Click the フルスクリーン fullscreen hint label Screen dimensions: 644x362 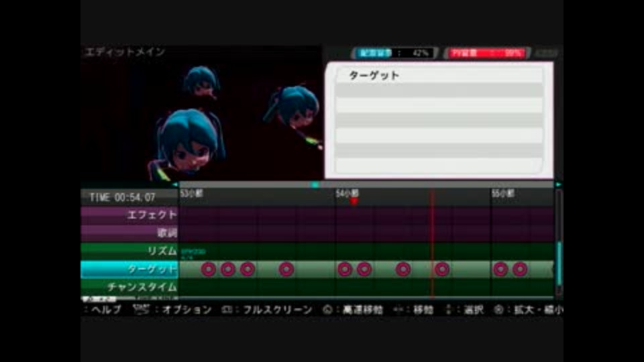point(278,310)
